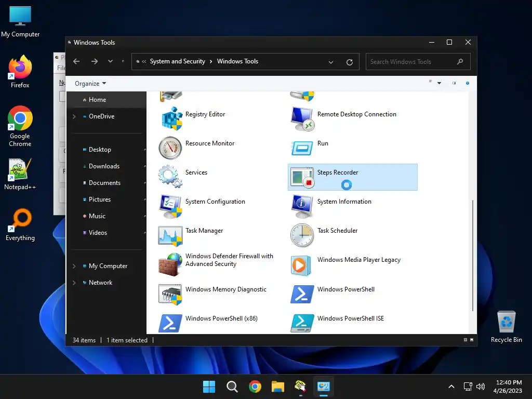
Task: Open the network tray icon
Action: 468,387
